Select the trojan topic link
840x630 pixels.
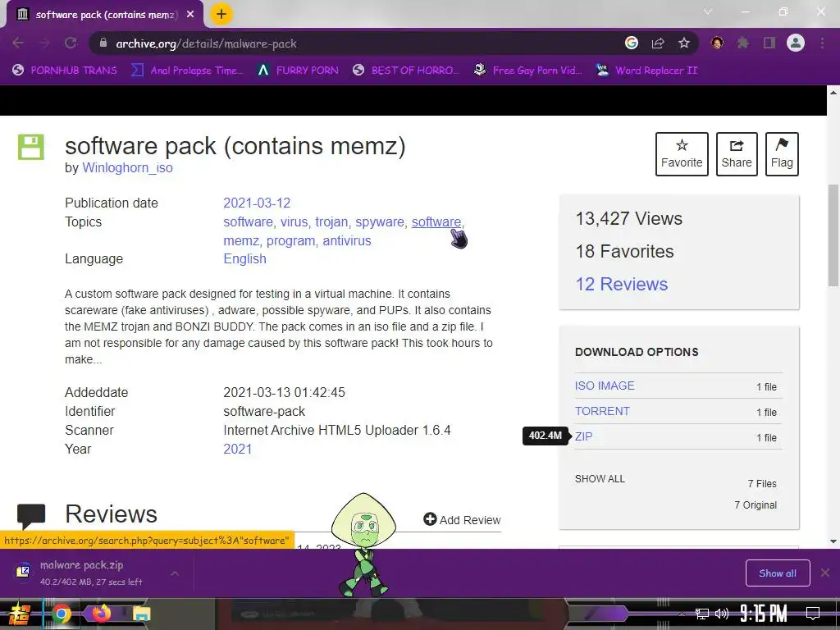(x=331, y=221)
